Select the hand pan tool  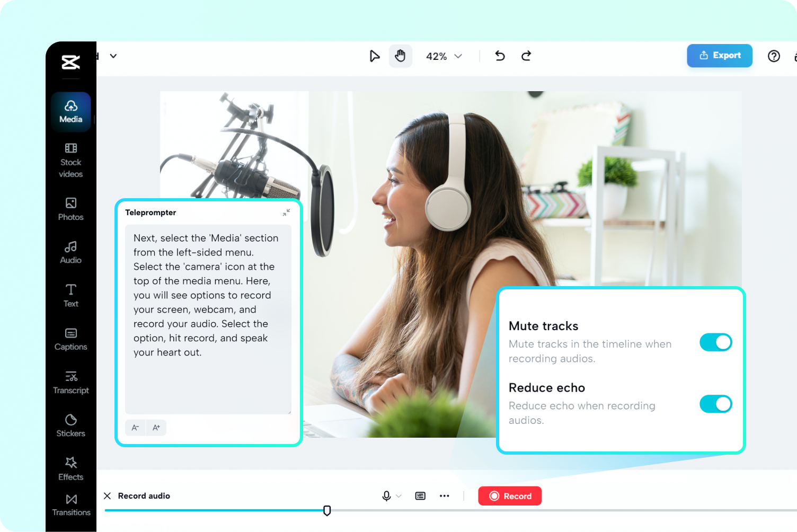[401, 56]
